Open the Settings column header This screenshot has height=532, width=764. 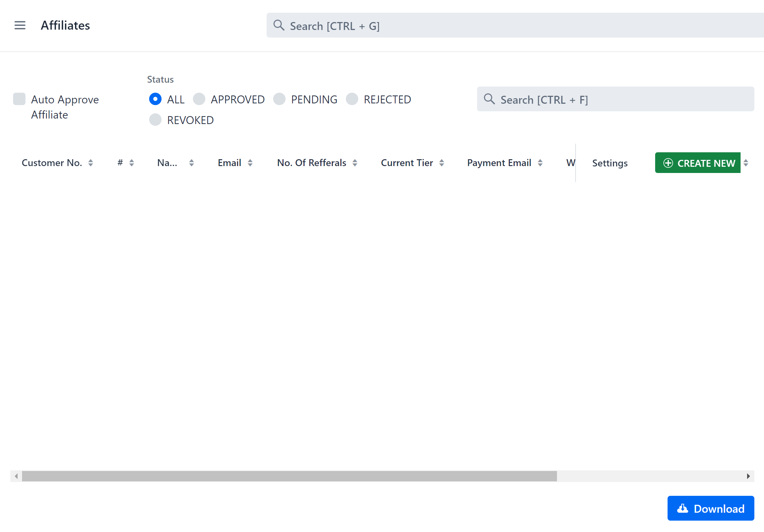[x=610, y=163]
